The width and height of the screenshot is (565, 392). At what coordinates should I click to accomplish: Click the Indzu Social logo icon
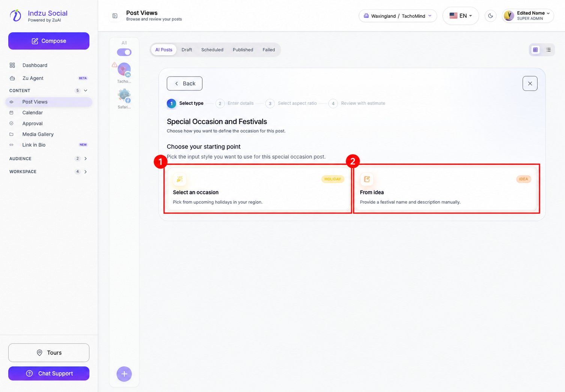pos(15,15)
